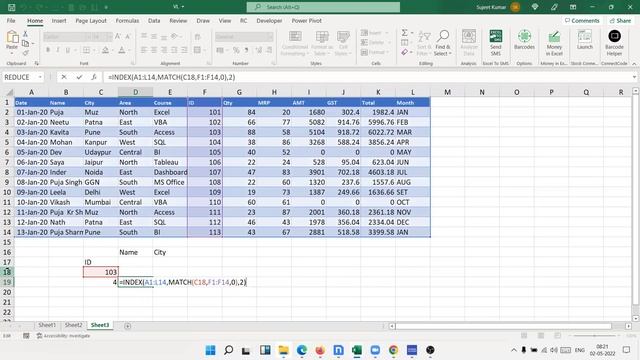Open the Sort & Filter menu
Screen dimensions: 640x360
point(424,43)
